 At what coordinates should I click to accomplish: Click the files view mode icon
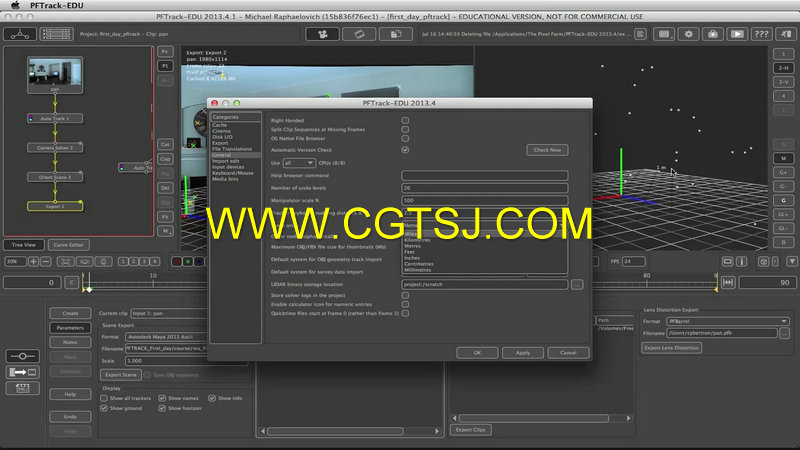[395, 34]
